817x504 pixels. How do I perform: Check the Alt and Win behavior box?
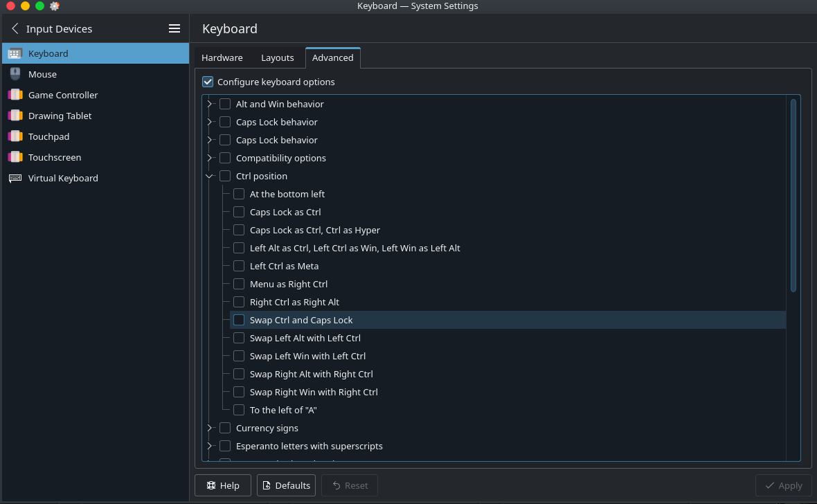coord(225,104)
